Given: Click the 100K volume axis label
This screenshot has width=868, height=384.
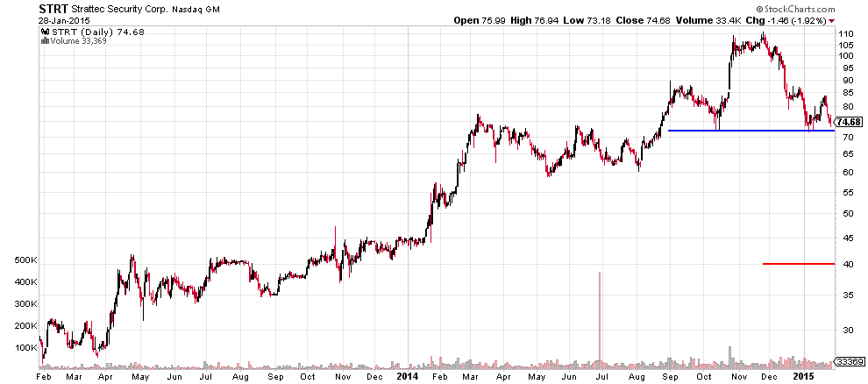Looking at the screenshot, I should click(x=26, y=348).
